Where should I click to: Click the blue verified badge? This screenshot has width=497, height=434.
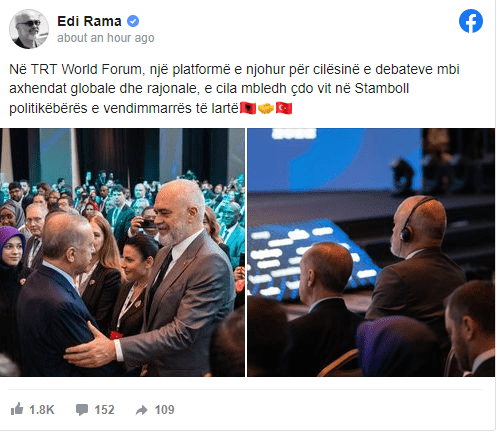(133, 21)
